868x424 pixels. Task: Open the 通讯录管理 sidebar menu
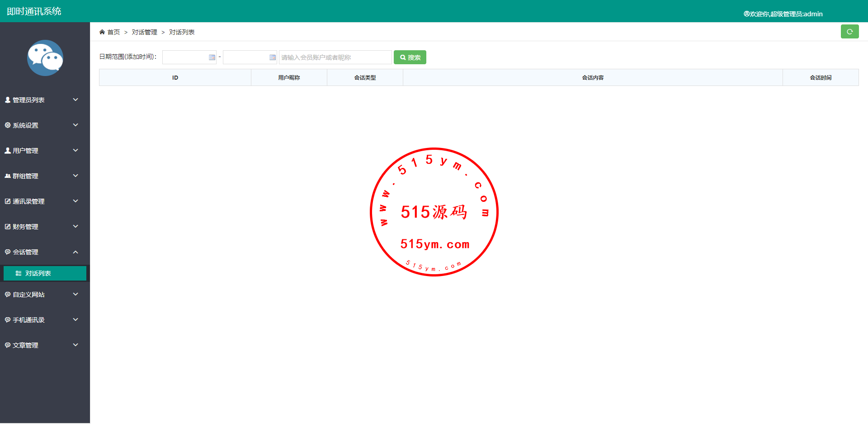41,201
